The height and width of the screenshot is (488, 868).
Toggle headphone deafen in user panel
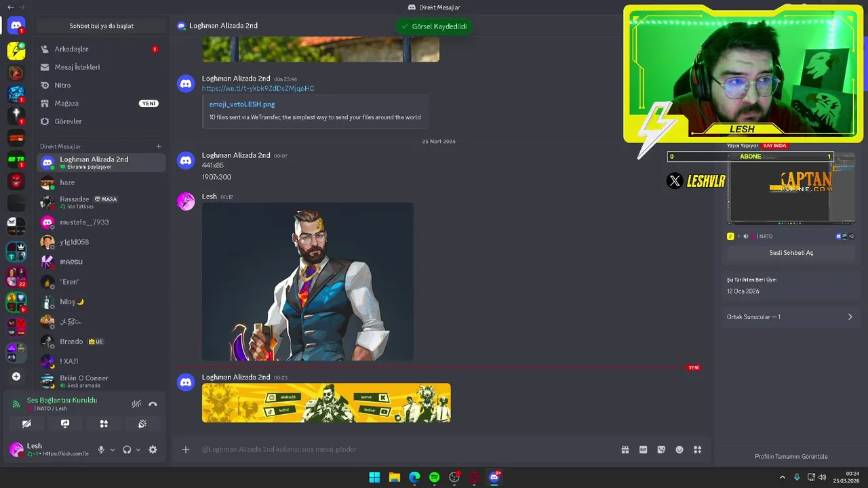(127, 449)
